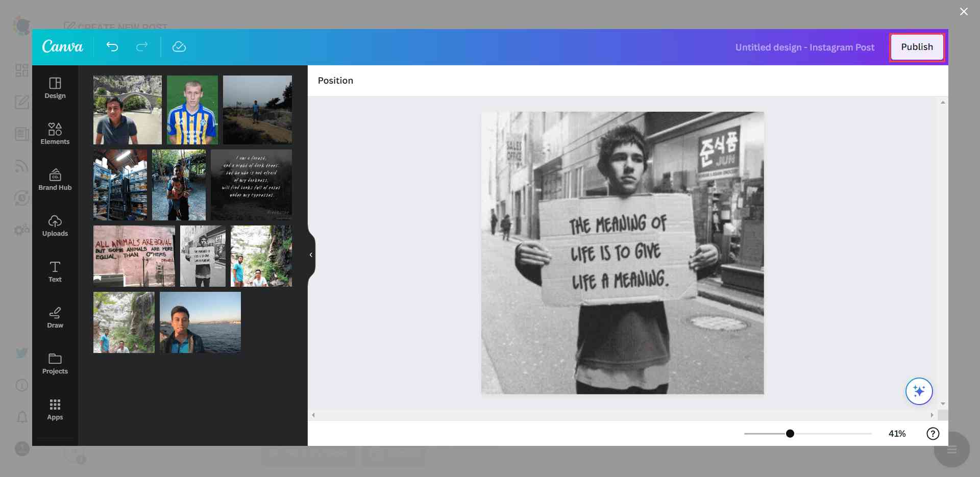Undo the last action
Screen dimensions: 980x477
coord(112,47)
